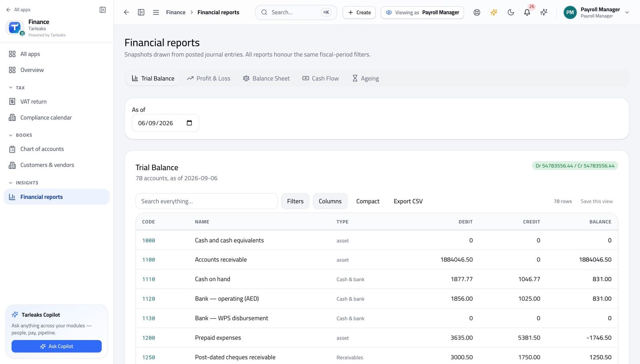
Task: Click the sparkles icon beside the bell
Action: point(544,12)
